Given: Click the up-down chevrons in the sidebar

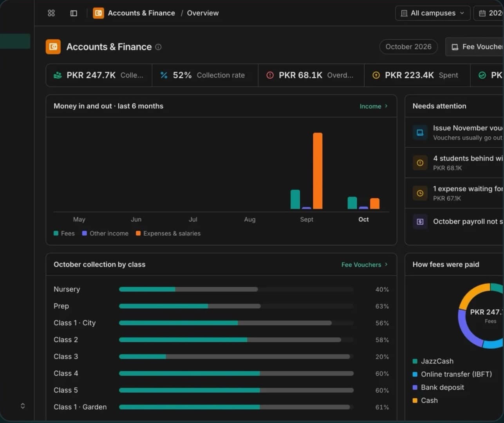Looking at the screenshot, I should coord(23,406).
